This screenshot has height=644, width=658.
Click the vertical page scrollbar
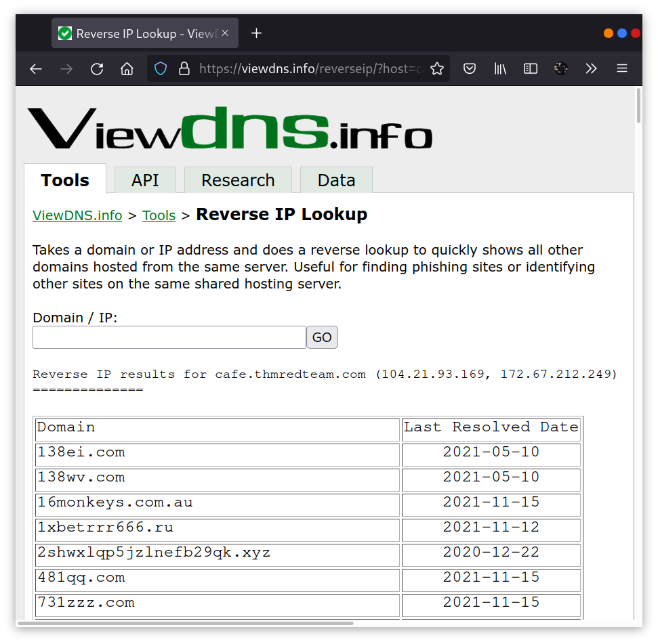point(639,106)
